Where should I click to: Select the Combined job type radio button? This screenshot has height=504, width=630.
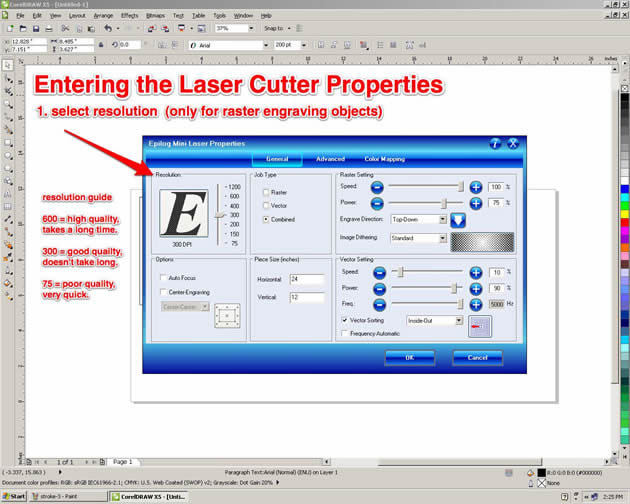(x=266, y=219)
